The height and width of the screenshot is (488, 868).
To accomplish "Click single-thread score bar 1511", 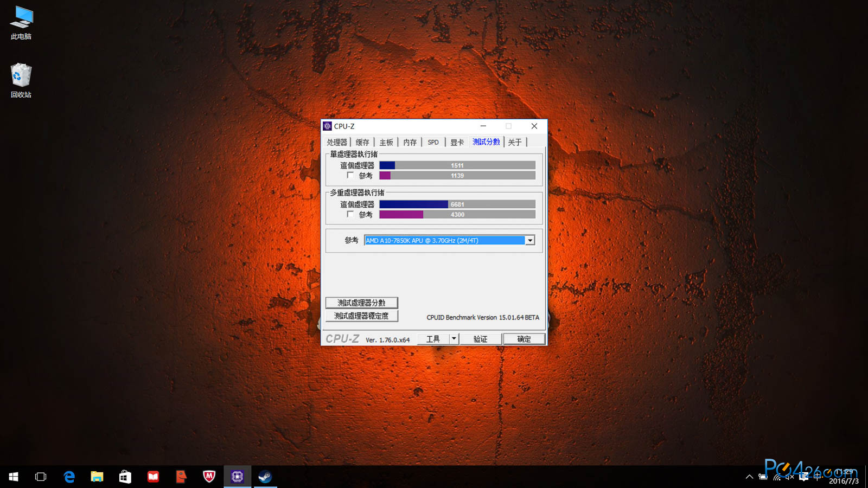I will (457, 165).
